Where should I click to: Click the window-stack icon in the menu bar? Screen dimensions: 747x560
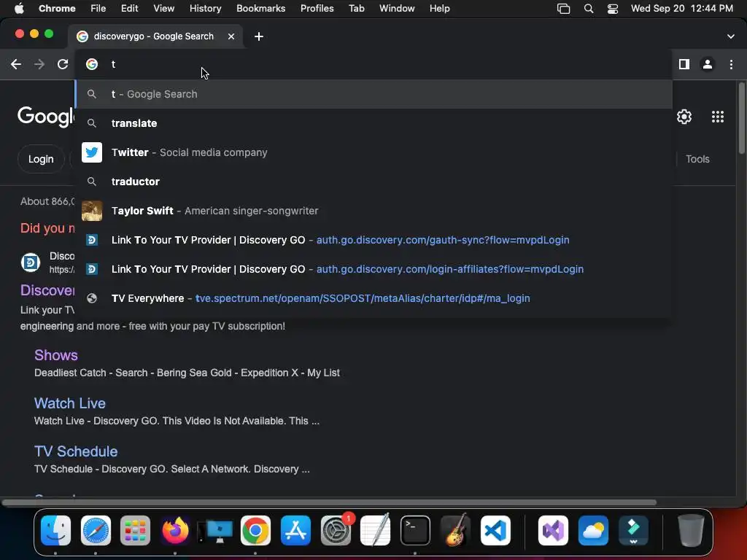[x=564, y=9]
